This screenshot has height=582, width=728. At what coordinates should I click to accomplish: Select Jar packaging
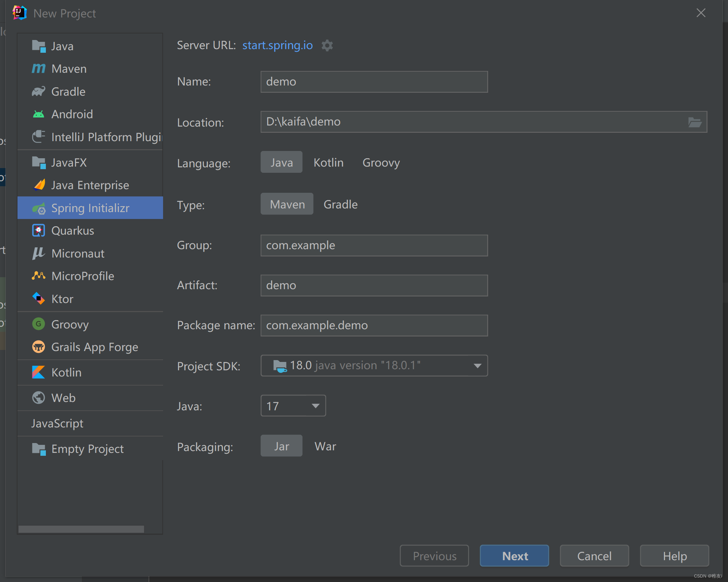281,446
